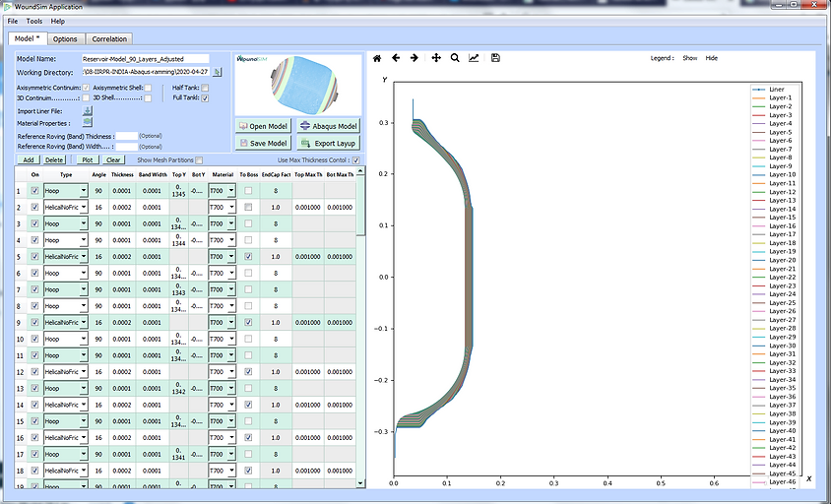
Task: Click the Model Name input field
Action: click(x=145, y=59)
